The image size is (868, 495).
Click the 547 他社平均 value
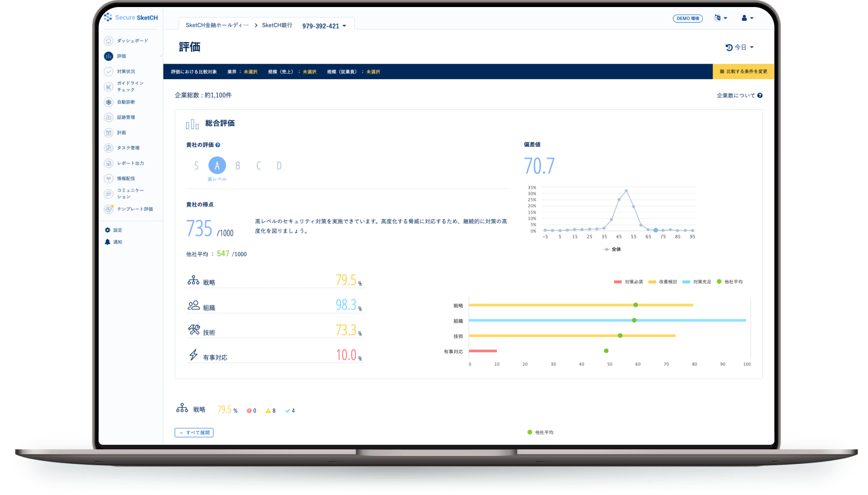pyautogui.click(x=223, y=254)
